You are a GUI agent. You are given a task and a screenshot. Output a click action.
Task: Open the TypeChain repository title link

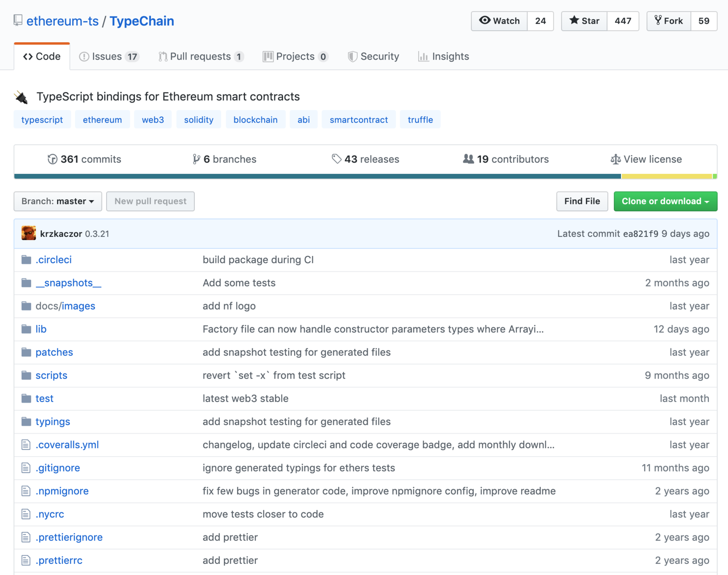(142, 21)
